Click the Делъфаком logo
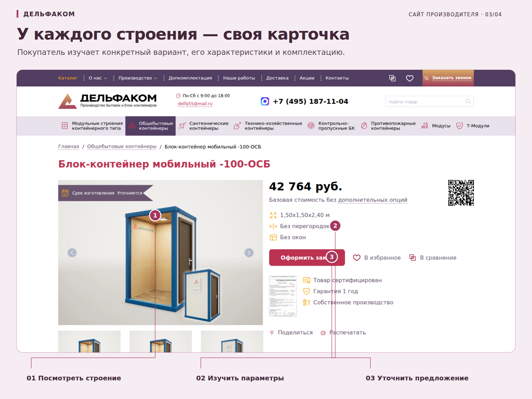532x399 pixels. [x=107, y=101]
